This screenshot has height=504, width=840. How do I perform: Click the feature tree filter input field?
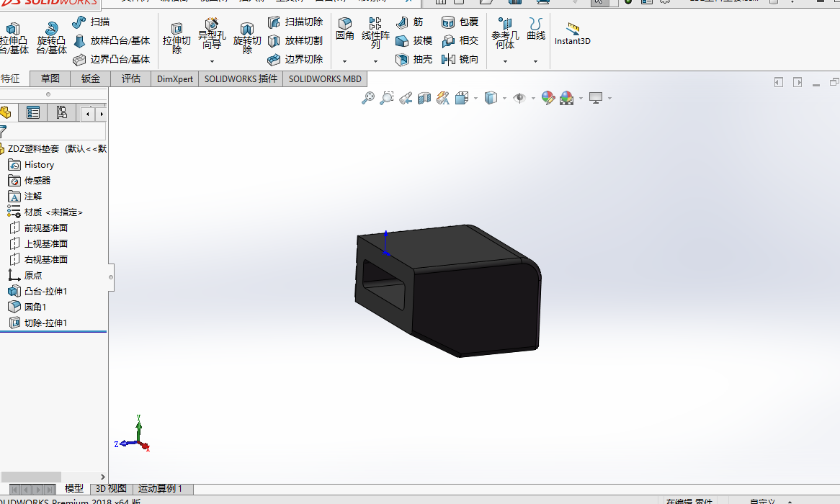click(56, 131)
